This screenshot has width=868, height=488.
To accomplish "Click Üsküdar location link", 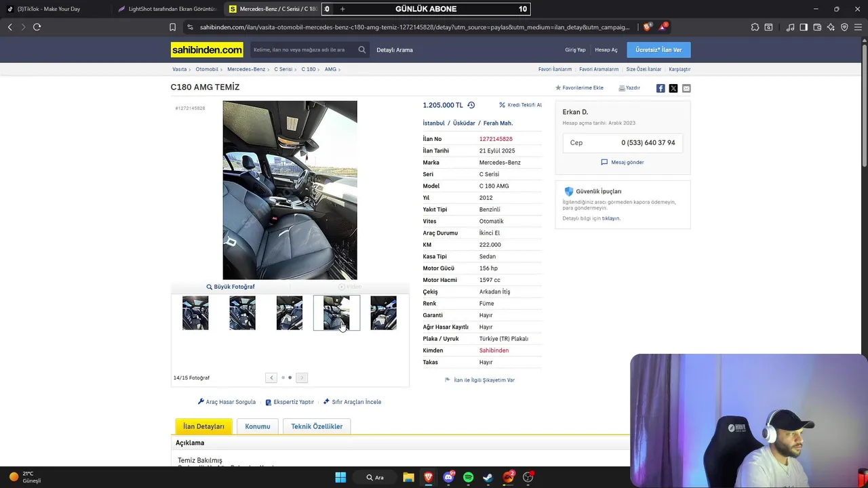I will click(465, 123).
